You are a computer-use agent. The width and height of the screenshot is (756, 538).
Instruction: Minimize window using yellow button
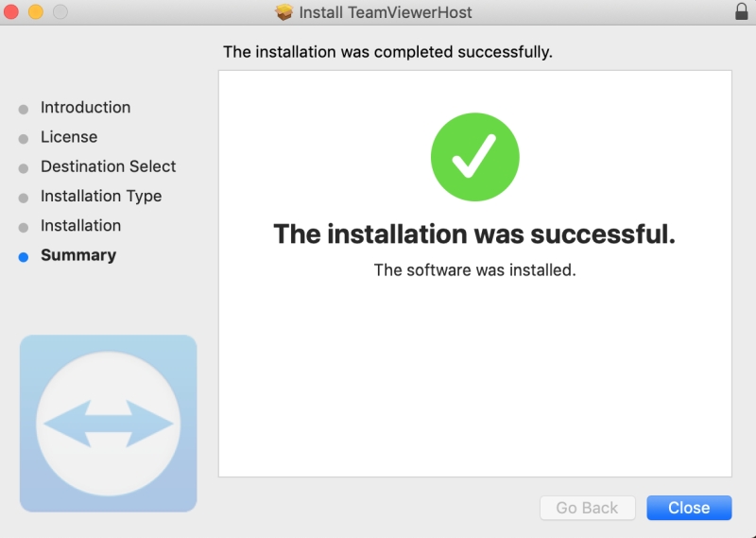pos(36,11)
